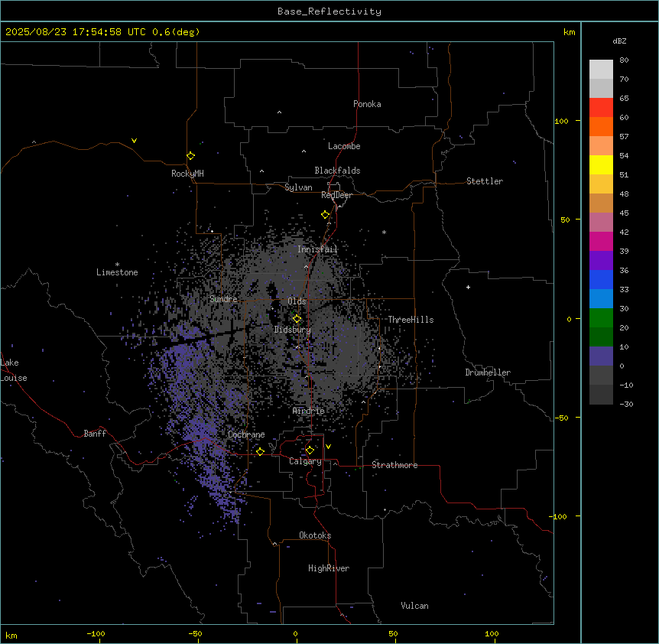Select the purple 39-36 dBZ legend swatch

[601, 261]
